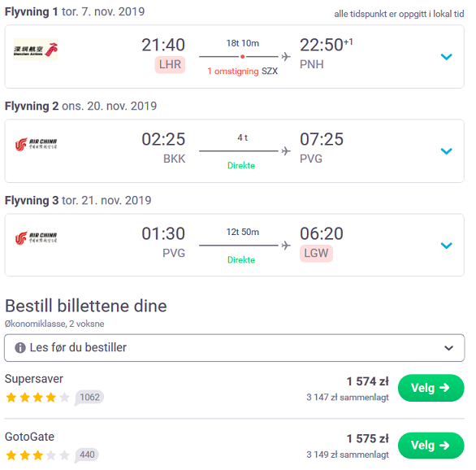Screen dimensions: 476x470
Task: Expand Flyvning 1 details chevron
Action: 446,57
